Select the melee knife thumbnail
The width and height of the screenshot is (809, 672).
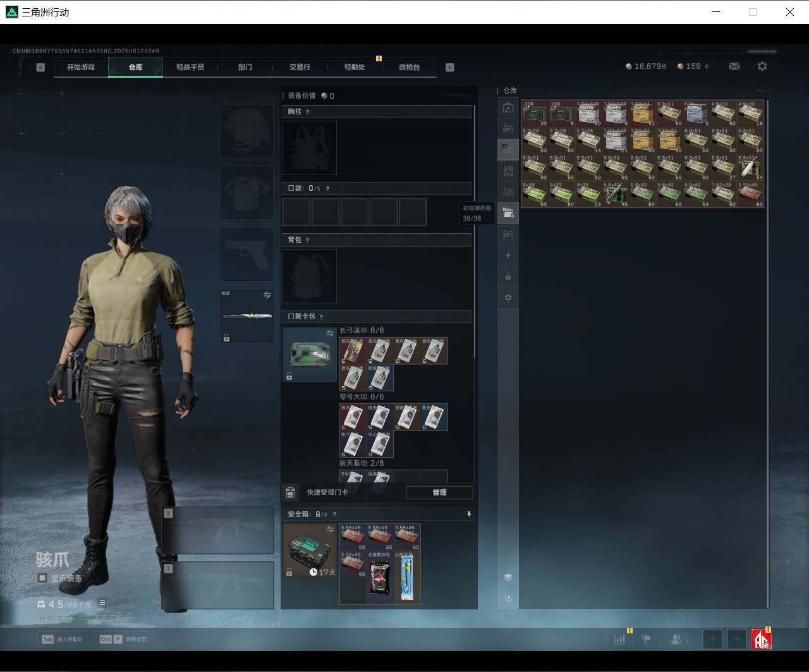(x=247, y=316)
